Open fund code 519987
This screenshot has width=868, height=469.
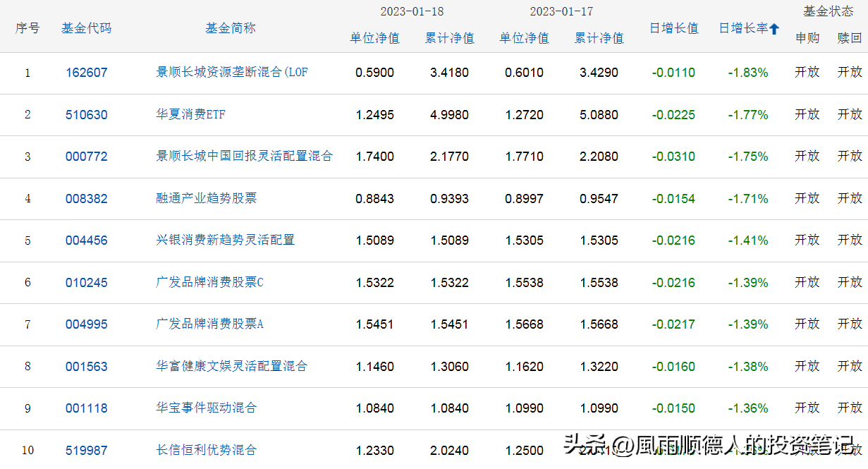pos(87,451)
